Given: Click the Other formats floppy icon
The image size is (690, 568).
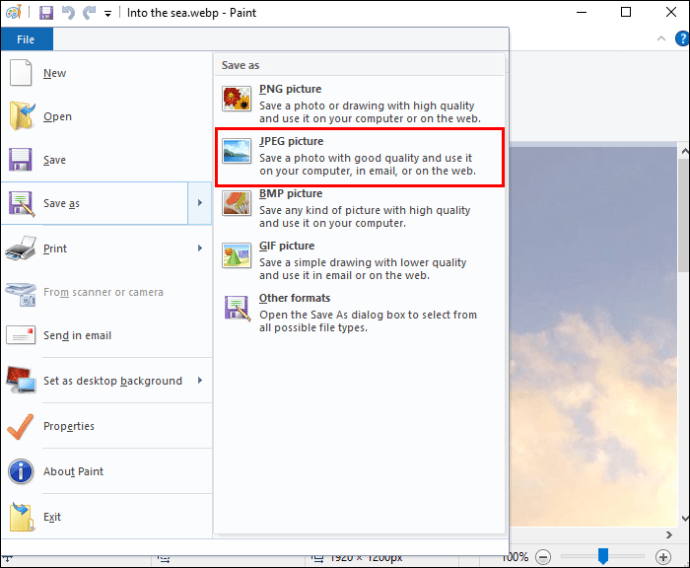Looking at the screenshot, I should coord(237,308).
